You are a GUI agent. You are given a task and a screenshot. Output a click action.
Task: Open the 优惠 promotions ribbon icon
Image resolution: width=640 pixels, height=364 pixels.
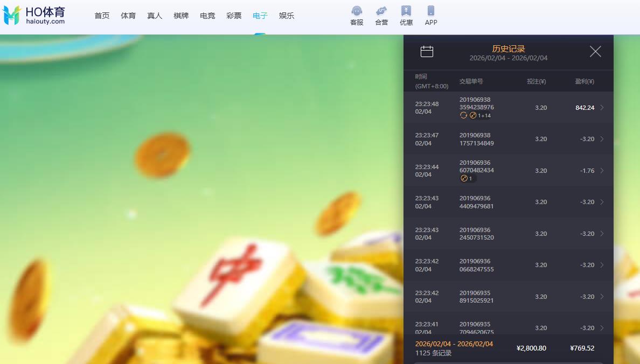coord(406,15)
